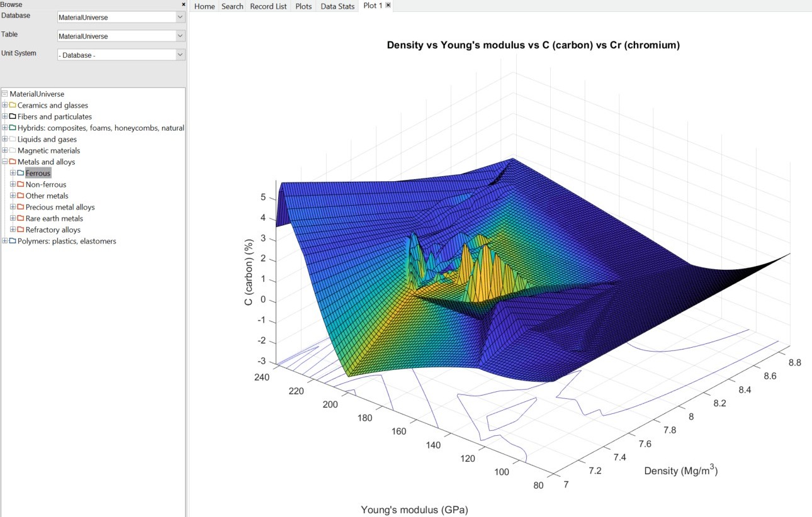Click the Ferrous folder icon
This screenshot has width=812, height=517.
coord(21,173)
